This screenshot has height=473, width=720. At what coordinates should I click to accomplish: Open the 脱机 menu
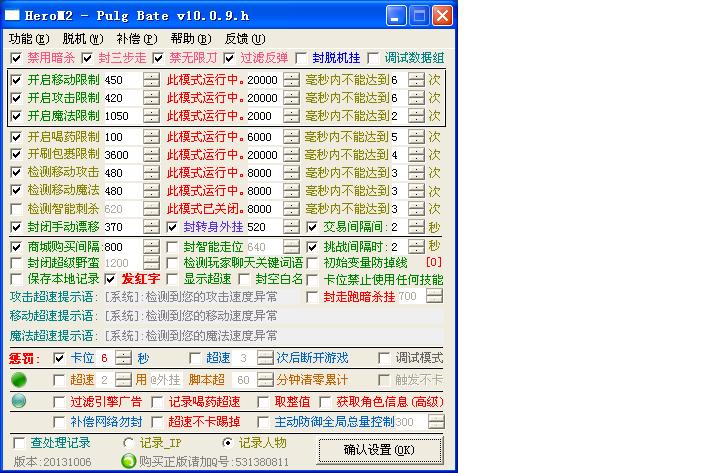(75, 38)
